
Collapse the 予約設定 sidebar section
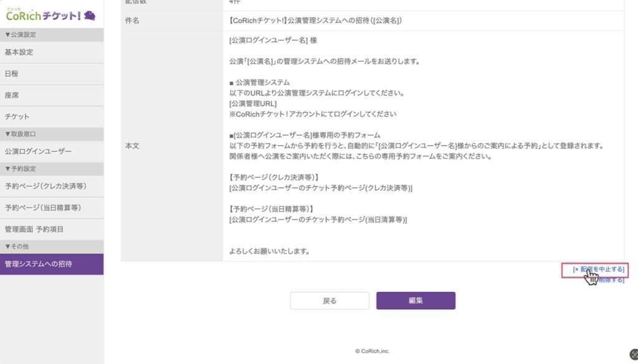(21, 169)
